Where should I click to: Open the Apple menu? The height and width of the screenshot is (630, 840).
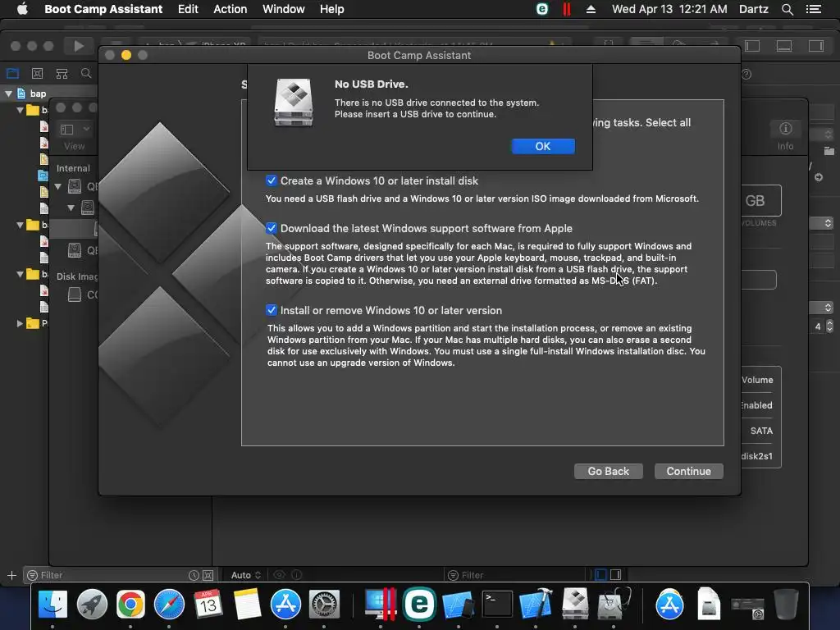click(22, 9)
